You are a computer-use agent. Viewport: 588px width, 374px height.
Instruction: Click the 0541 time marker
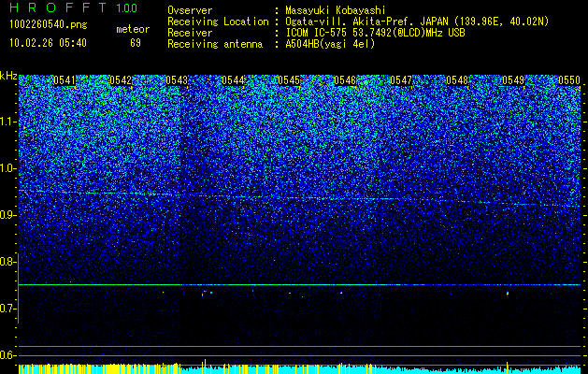point(65,80)
